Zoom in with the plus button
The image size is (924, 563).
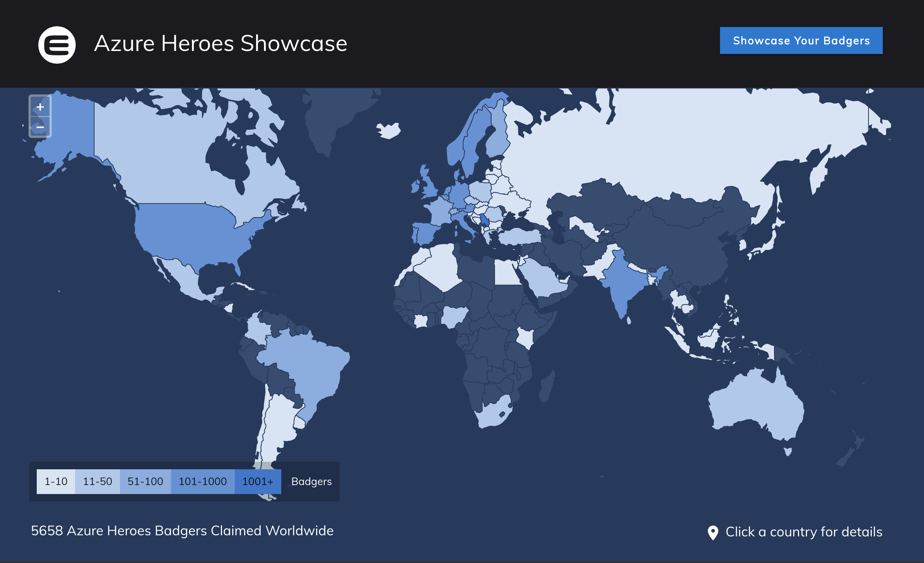[40, 107]
